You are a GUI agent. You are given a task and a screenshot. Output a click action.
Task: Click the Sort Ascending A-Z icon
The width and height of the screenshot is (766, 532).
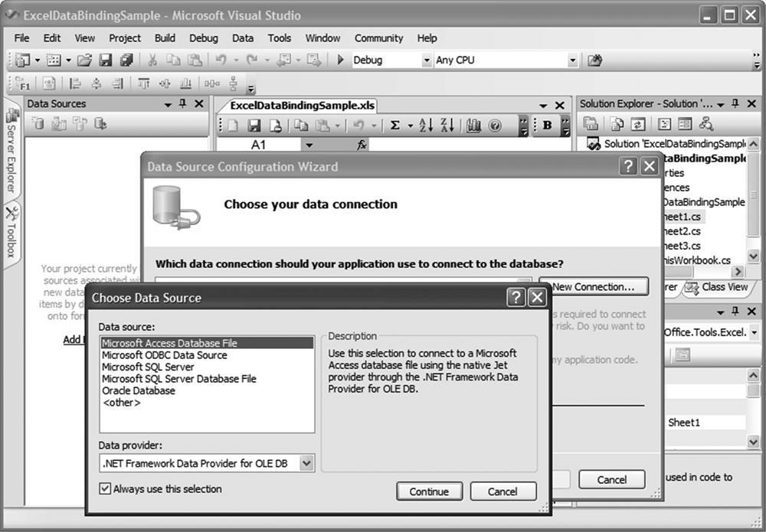point(426,126)
